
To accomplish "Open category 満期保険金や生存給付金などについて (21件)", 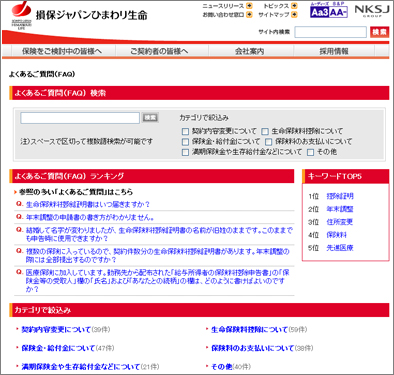I will (x=81, y=367).
